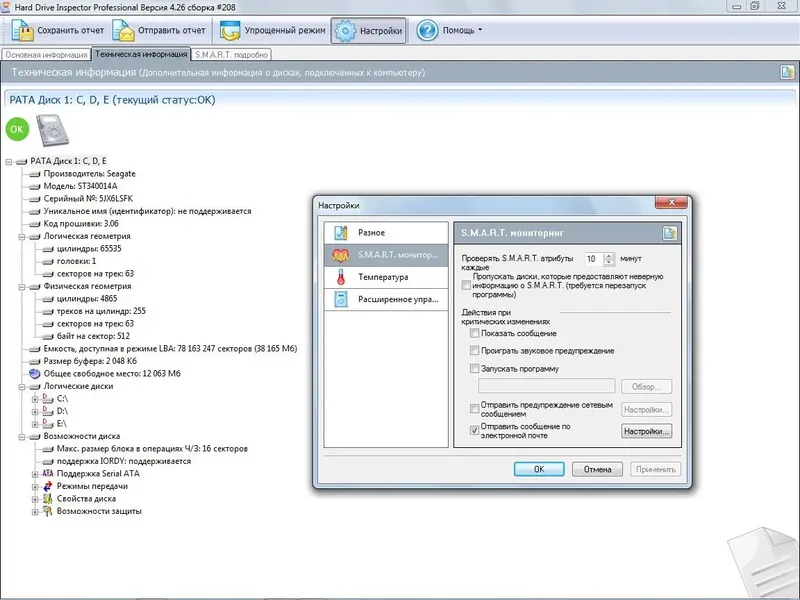Toggle Пропускать диски с неверной информацией checkbox
Viewport: 800px width, 600px height.
tap(466, 285)
